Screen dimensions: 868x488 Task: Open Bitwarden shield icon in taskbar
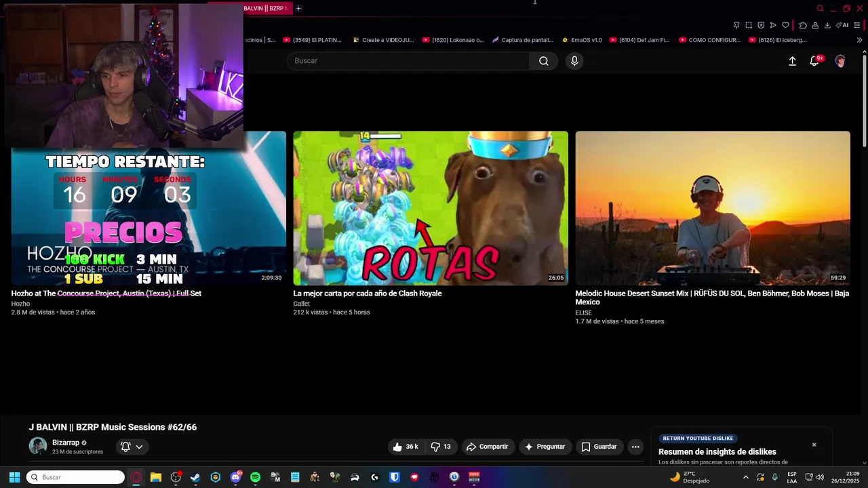(395, 477)
